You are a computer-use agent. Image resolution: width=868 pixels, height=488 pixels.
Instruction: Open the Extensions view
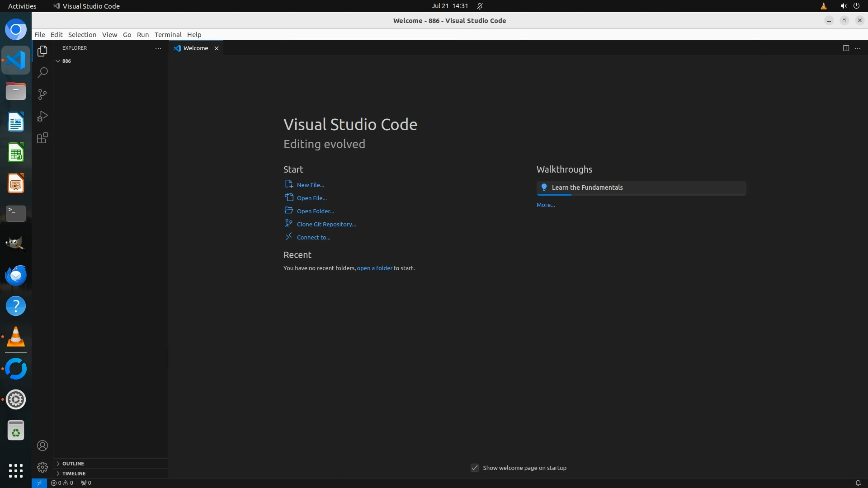[42, 138]
